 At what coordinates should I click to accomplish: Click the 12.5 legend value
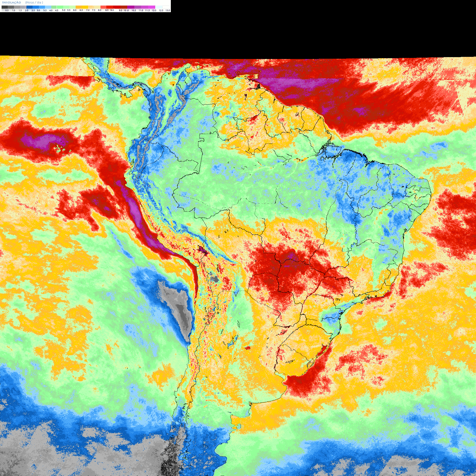pos(161,10)
